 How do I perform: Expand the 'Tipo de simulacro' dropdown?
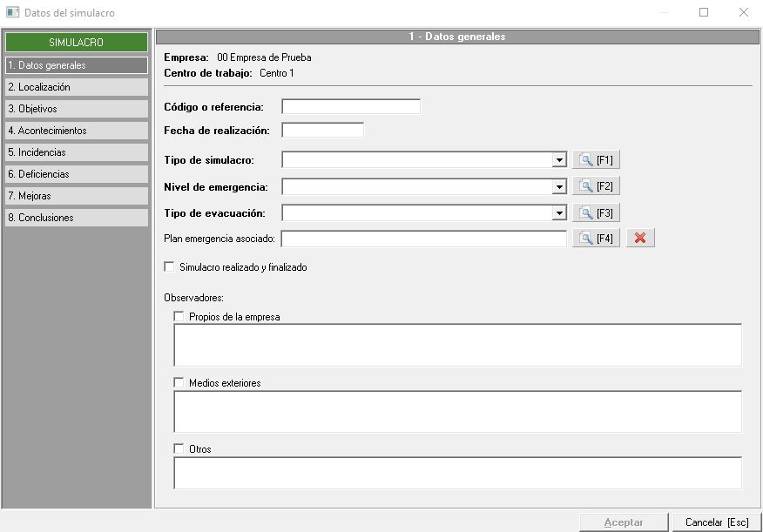[x=559, y=160]
